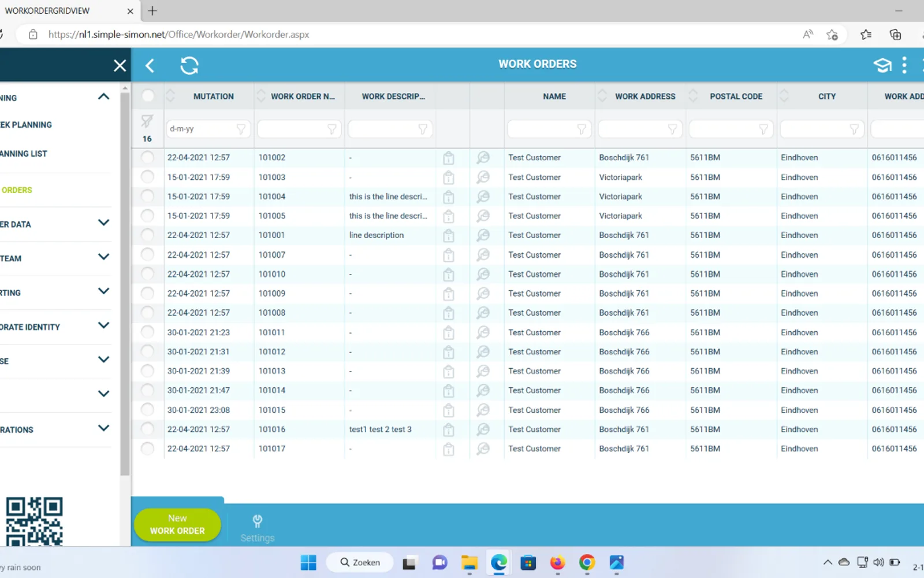The width and height of the screenshot is (924, 578).
Task: Open a new browser tab
Action: (152, 11)
